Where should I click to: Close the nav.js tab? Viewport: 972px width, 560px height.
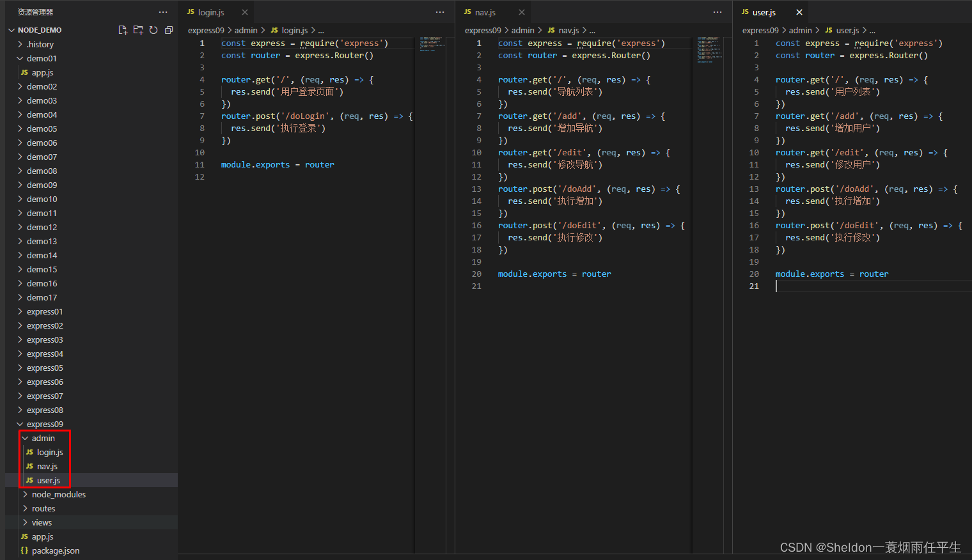pos(522,12)
